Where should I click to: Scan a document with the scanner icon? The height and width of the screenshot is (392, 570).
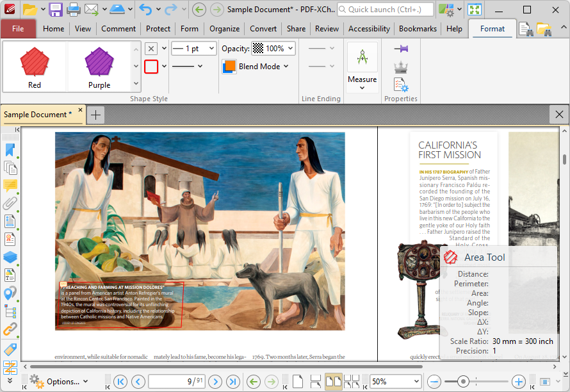[x=117, y=10]
